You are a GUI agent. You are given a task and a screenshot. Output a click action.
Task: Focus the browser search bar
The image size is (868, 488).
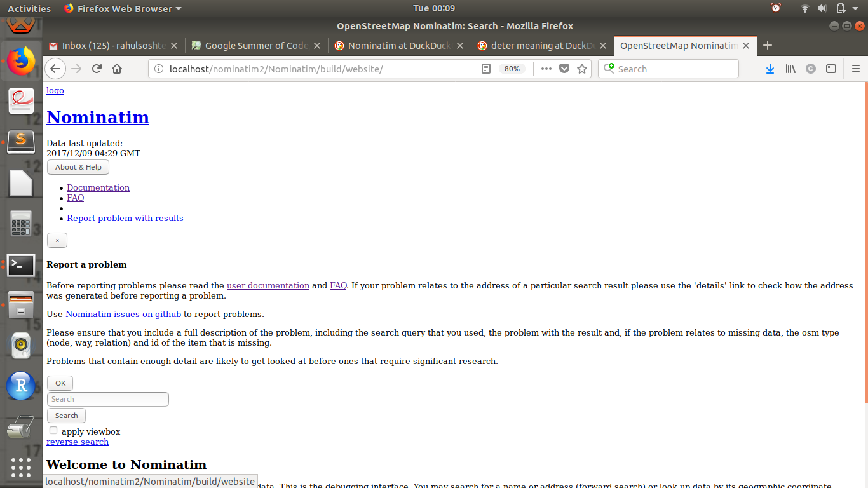click(668, 69)
